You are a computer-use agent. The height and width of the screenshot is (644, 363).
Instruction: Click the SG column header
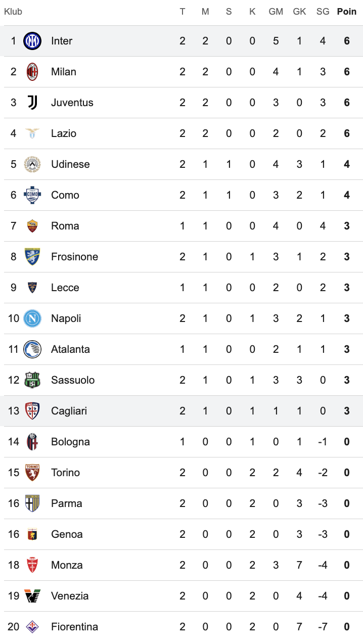[x=323, y=12]
